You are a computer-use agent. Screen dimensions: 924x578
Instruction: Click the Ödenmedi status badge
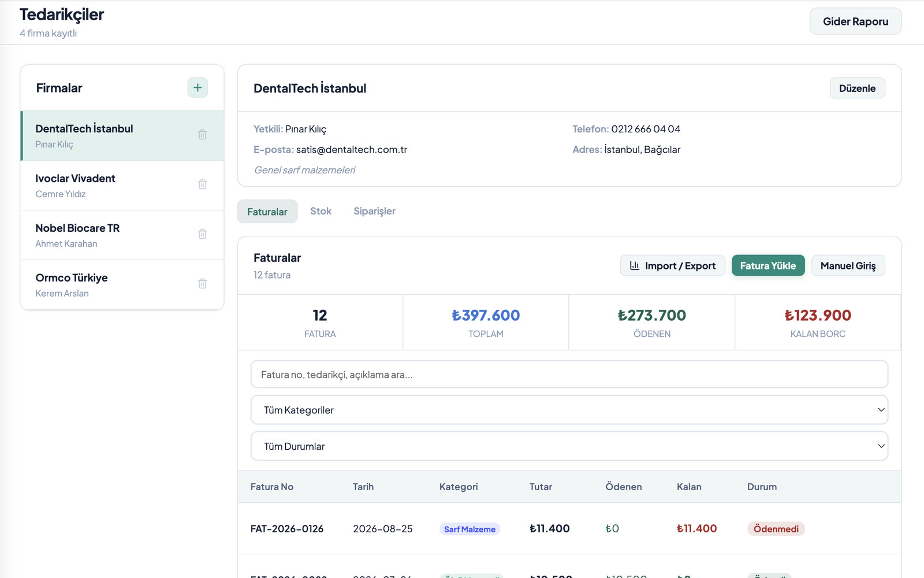(776, 529)
